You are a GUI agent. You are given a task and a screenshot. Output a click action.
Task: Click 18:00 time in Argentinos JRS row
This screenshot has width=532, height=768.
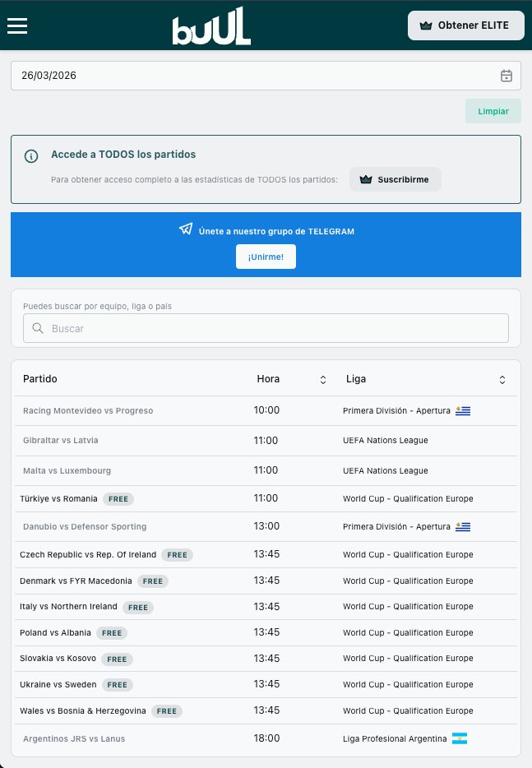[x=266, y=738]
